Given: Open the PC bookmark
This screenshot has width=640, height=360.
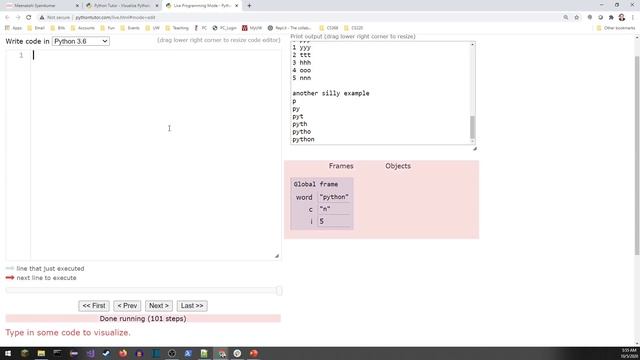Looking at the screenshot, I should coord(200,28).
